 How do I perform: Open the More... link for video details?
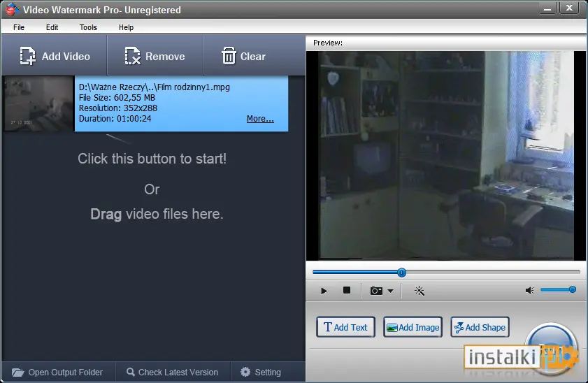260,119
